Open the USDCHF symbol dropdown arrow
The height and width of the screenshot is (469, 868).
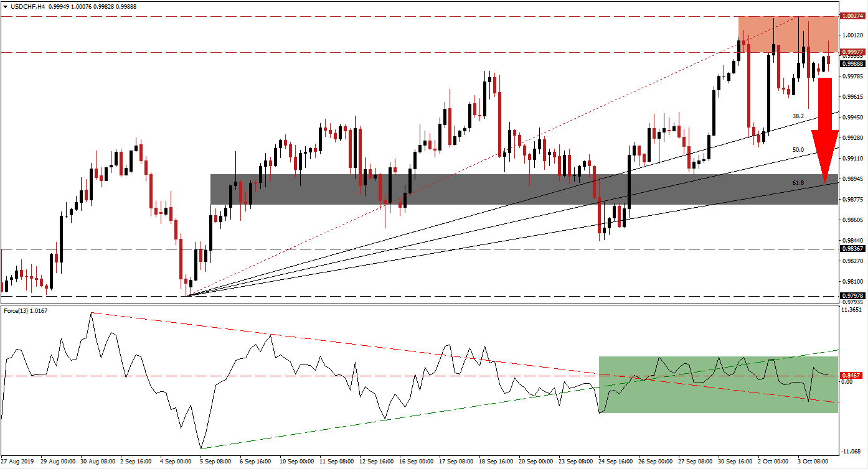(5, 5)
